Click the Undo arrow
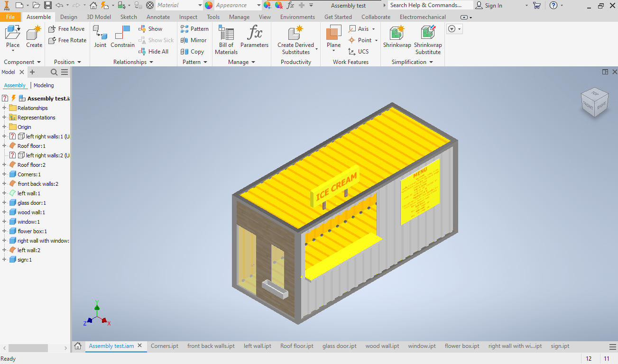The height and width of the screenshot is (364, 618). coord(59,5)
